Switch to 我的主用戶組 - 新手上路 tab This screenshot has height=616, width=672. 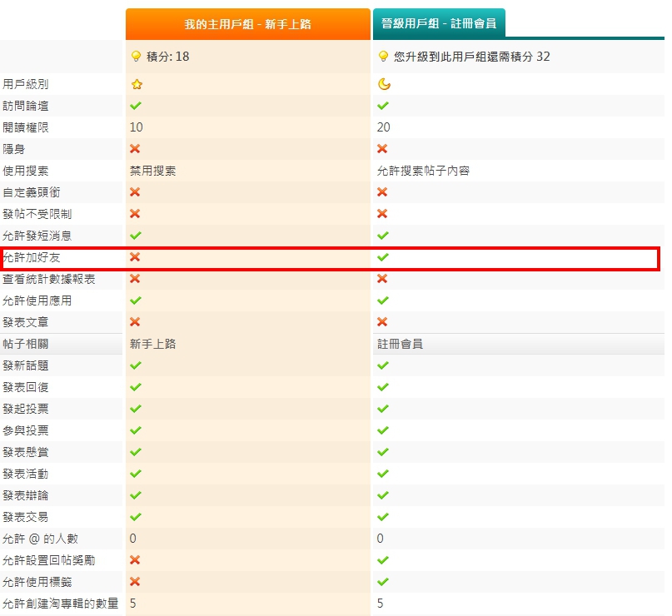click(x=247, y=24)
